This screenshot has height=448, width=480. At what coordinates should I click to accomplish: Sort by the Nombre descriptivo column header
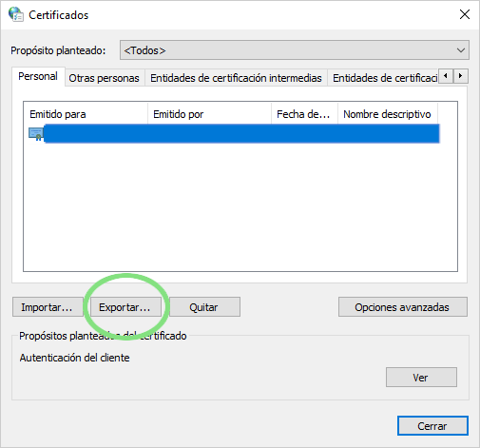click(388, 114)
